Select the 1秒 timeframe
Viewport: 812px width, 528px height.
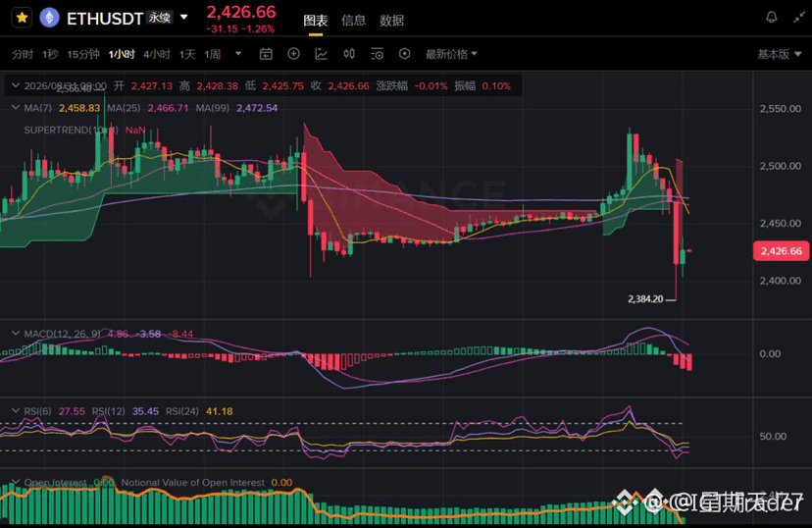point(50,54)
